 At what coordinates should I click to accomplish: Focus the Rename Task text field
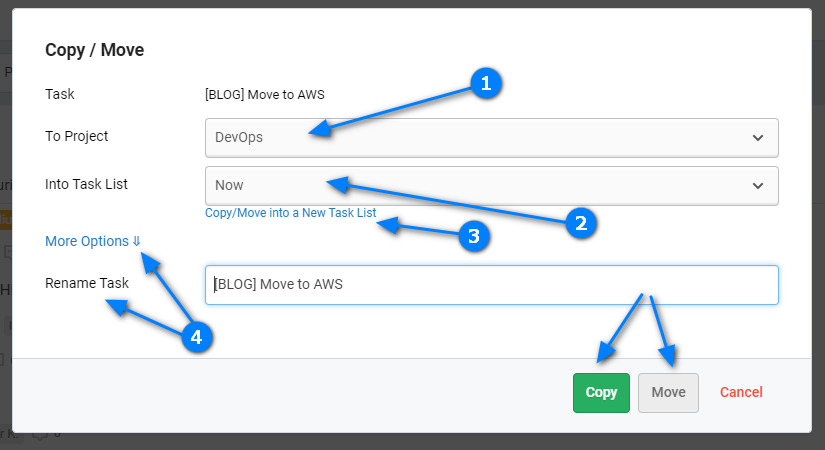(x=491, y=285)
